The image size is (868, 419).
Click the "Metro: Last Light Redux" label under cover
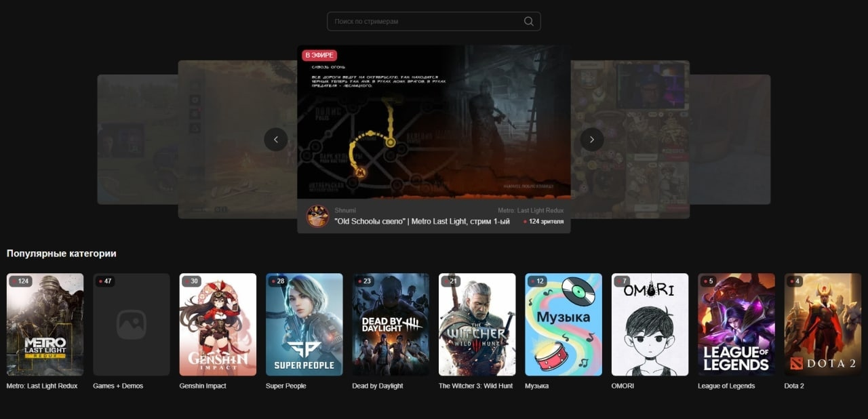tap(42, 386)
